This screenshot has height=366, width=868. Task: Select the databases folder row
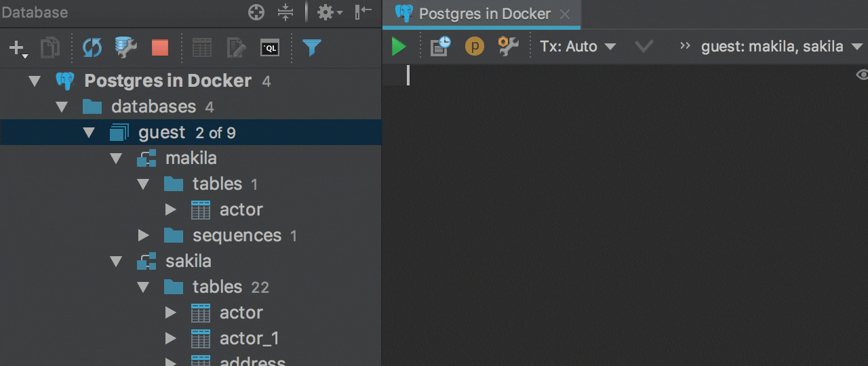[x=191, y=107]
